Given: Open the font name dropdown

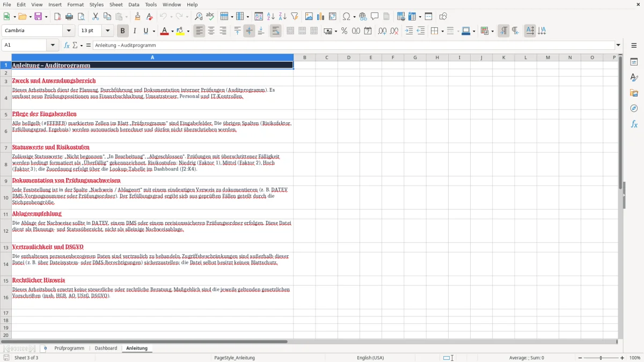Looking at the screenshot, I should coord(68,31).
